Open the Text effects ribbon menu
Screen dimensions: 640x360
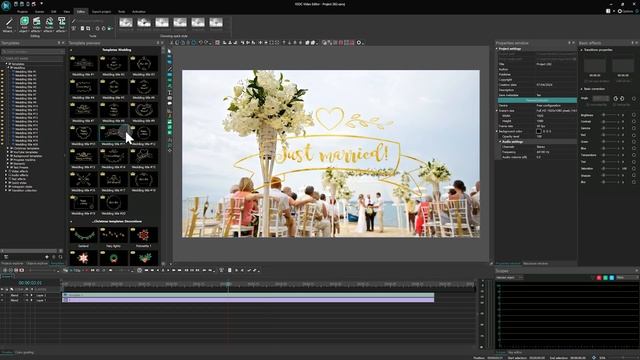pos(61,24)
